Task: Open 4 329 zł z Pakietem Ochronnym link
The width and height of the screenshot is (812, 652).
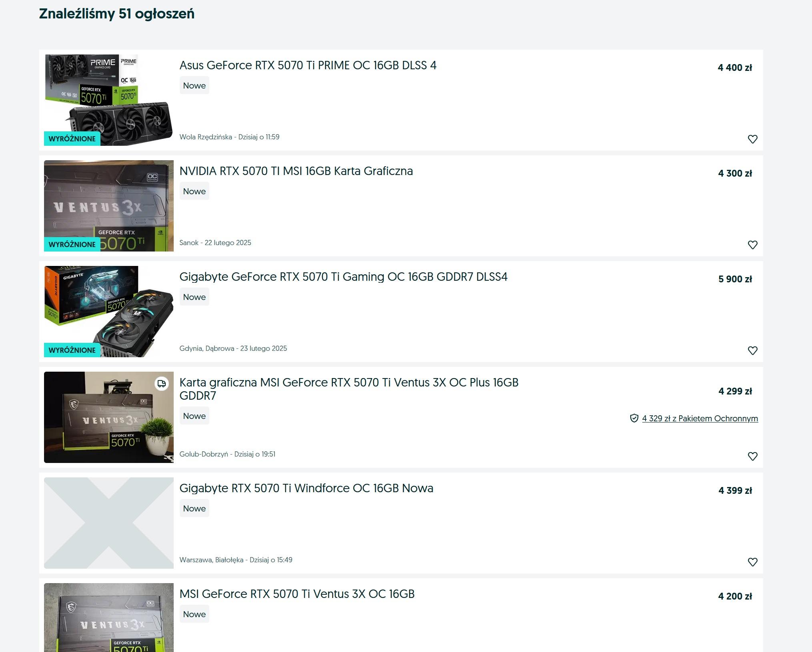Action: (x=700, y=419)
